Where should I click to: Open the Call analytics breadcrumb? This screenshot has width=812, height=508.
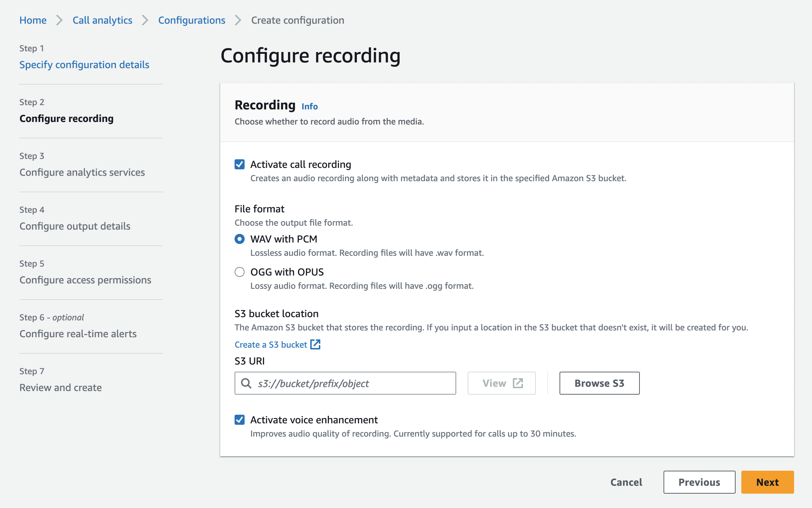click(x=102, y=20)
